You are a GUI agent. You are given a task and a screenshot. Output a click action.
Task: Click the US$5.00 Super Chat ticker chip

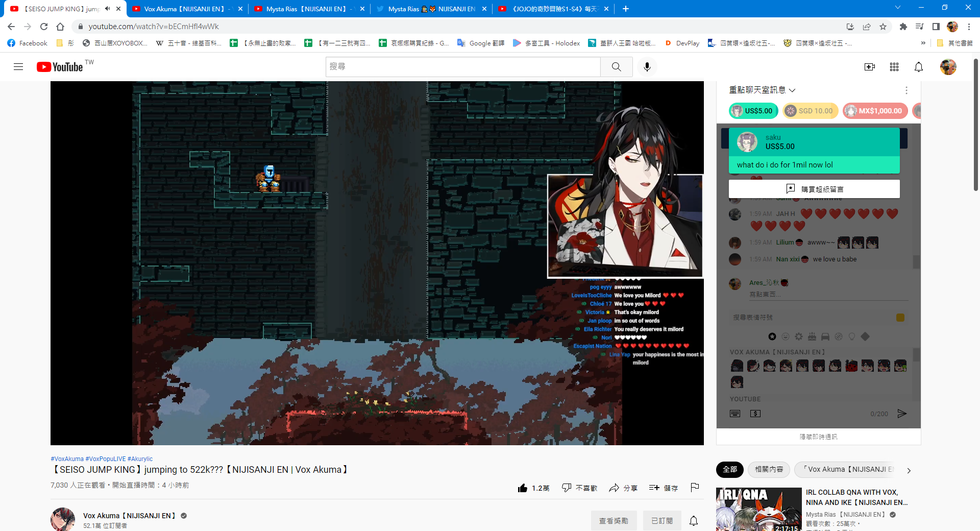point(753,111)
